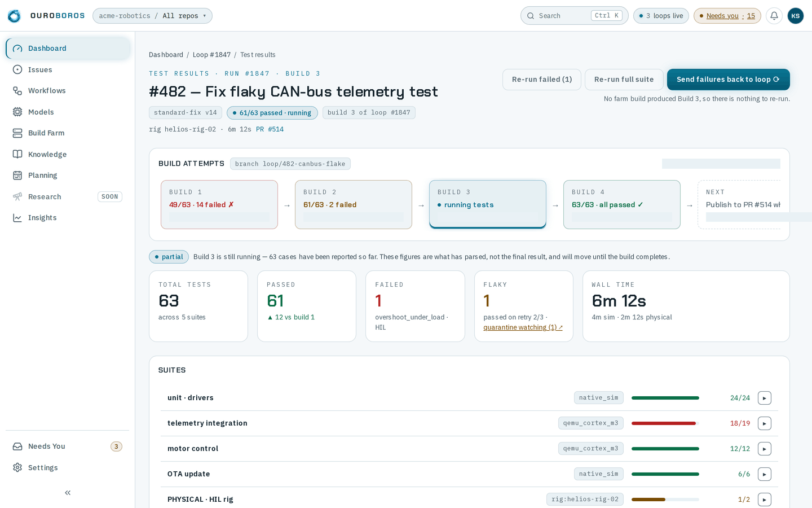The image size is (812, 508).
Task: Open Planning in the sidebar
Action: pyautogui.click(x=68, y=176)
